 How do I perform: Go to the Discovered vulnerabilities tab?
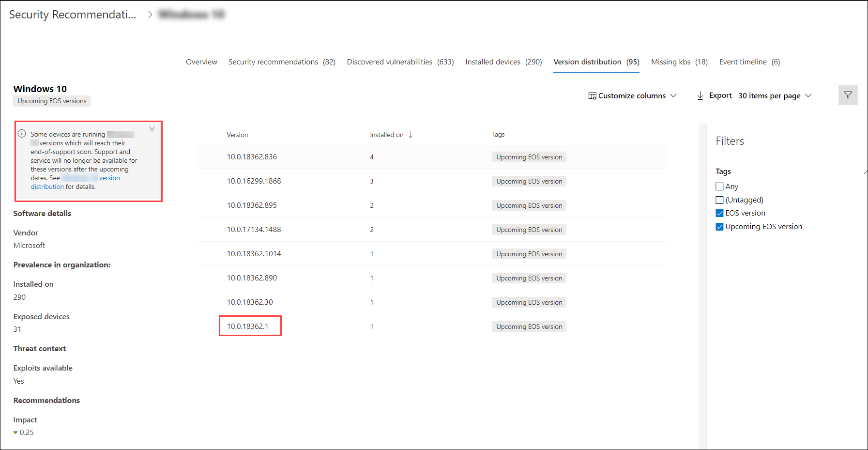[x=400, y=62]
